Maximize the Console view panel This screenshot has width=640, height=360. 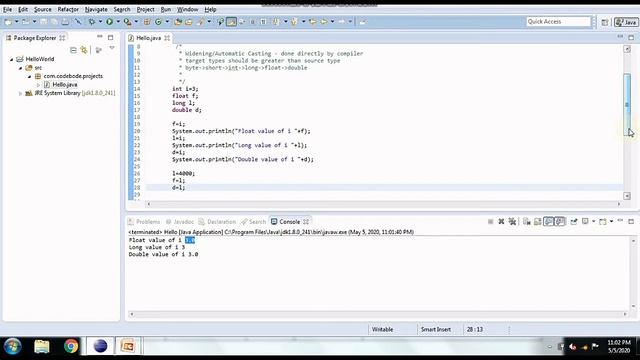(x=631, y=221)
